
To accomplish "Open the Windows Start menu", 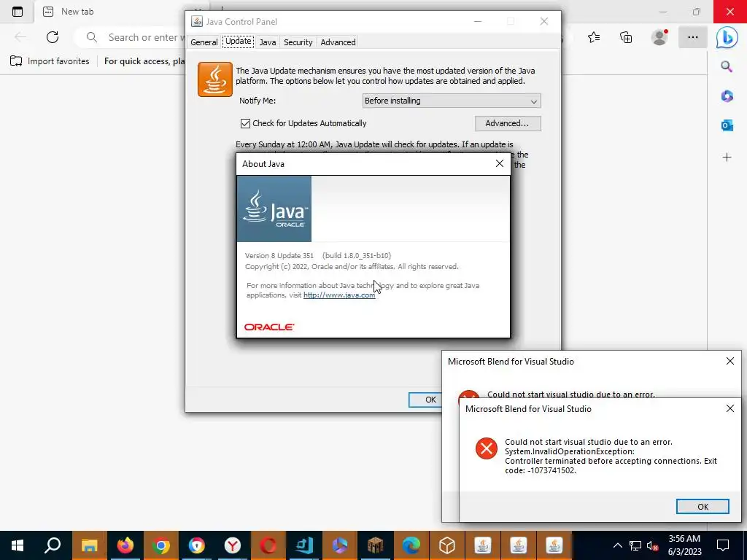I will 18,545.
